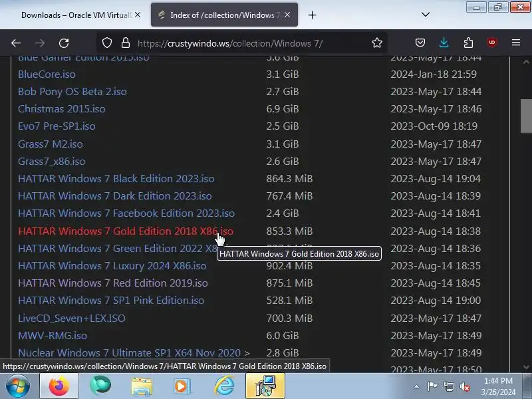The image size is (532, 399).
Task: Download BlueCore.iso
Action: [x=47, y=74]
